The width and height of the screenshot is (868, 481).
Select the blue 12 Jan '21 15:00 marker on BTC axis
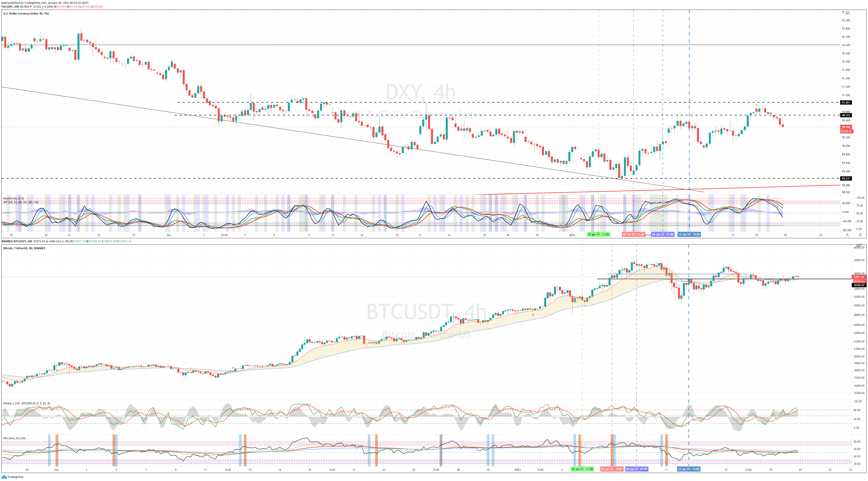pyautogui.click(x=688, y=469)
